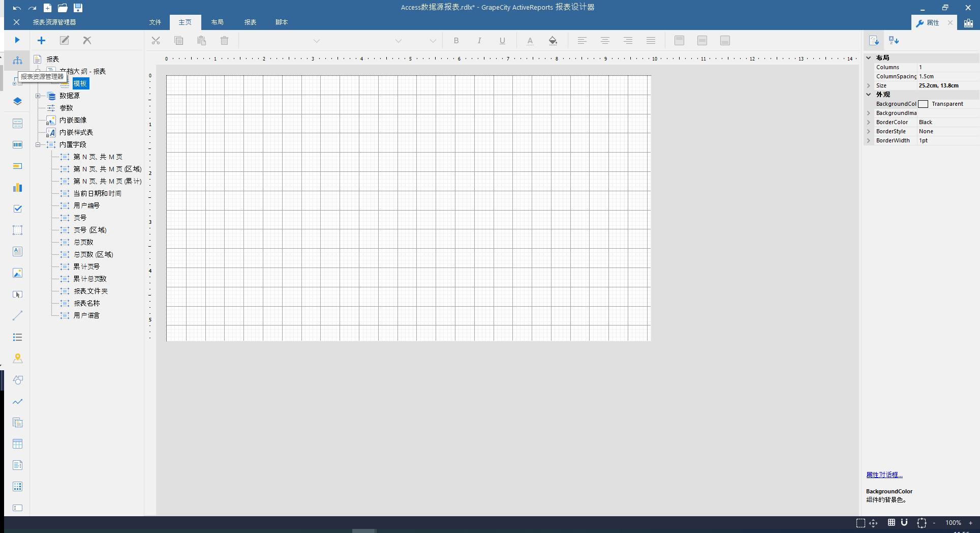Toggle the magnet snap icon in the status bar

[904, 522]
